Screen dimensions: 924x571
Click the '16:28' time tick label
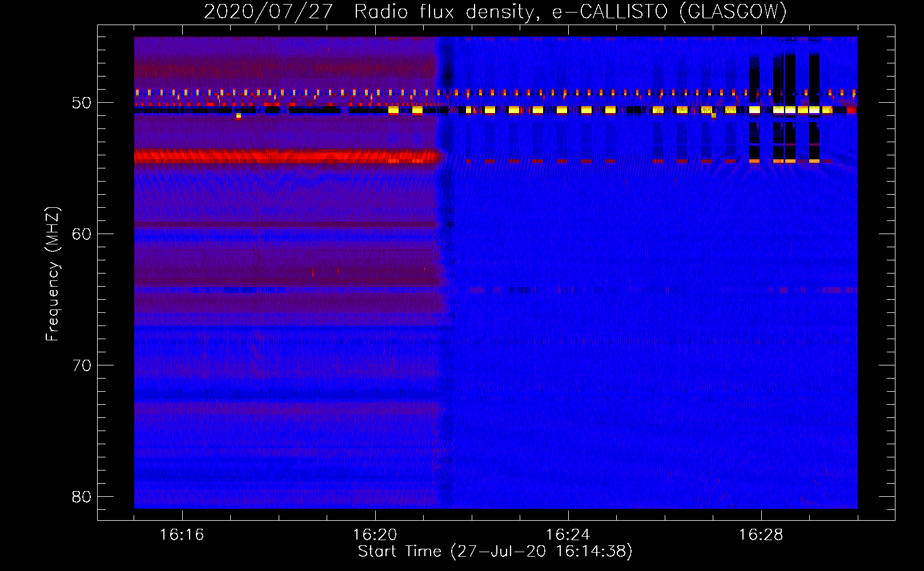point(761,535)
